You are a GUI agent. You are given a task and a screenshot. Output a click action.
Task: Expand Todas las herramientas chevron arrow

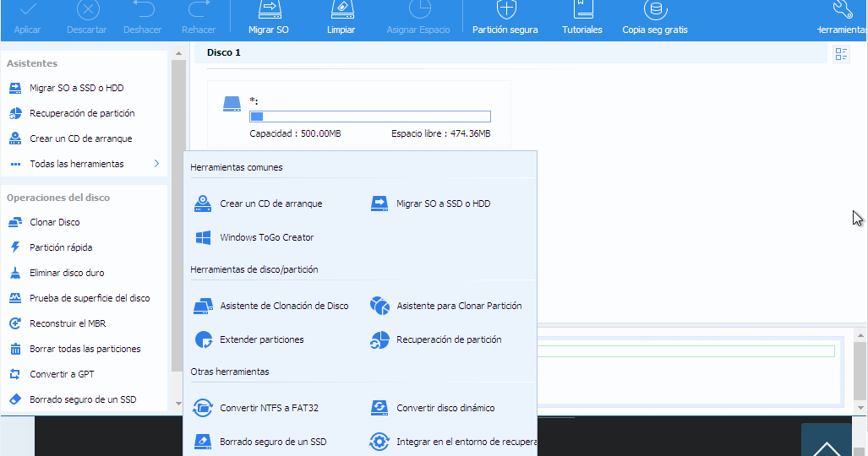pyautogui.click(x=156, y=164)
